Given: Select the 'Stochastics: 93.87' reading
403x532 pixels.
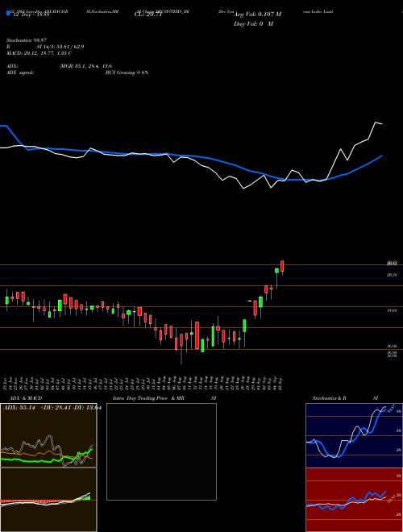Looking at the screenshot, I should [x=27, y=40].
